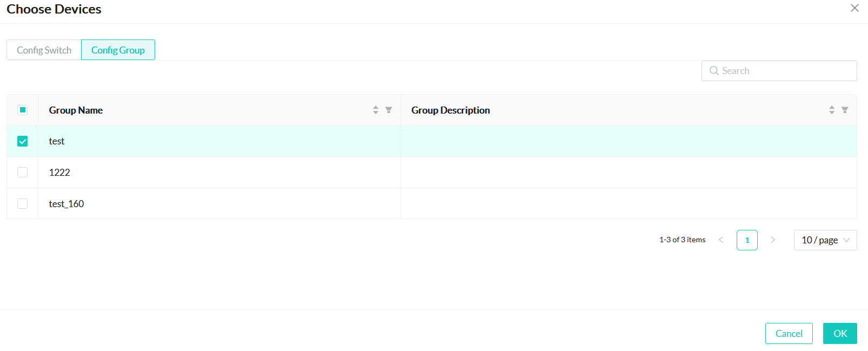Toggle the select-all header checkbox
Image resolution: width=868 pixels, height=351 pixels.
click(23, 110)
